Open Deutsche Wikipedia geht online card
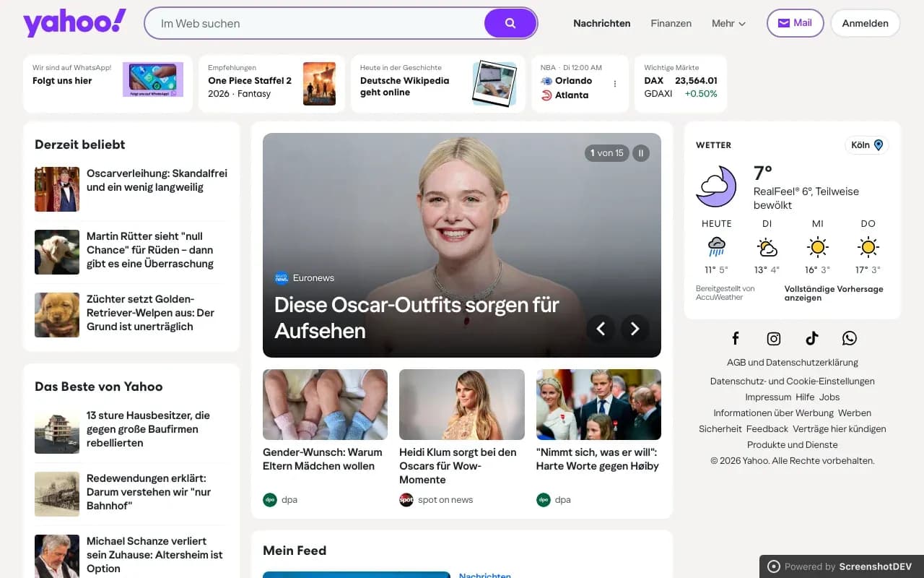924x578 pixels. point(438,84)
